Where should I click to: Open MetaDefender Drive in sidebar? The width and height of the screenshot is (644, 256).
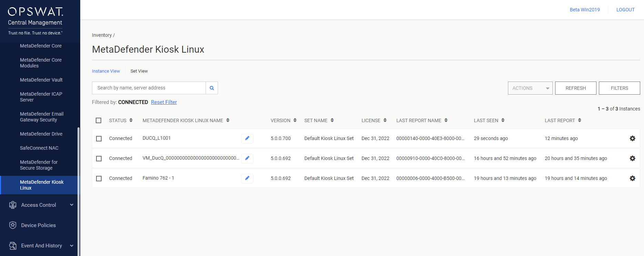41,134
